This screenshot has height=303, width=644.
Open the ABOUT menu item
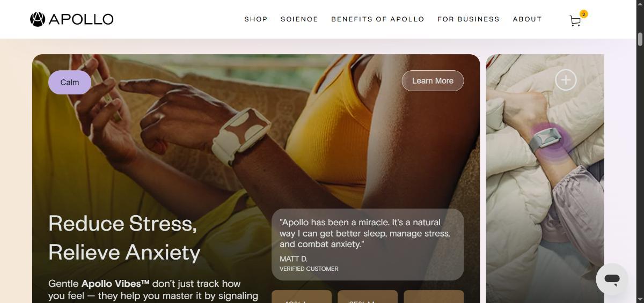528,19
